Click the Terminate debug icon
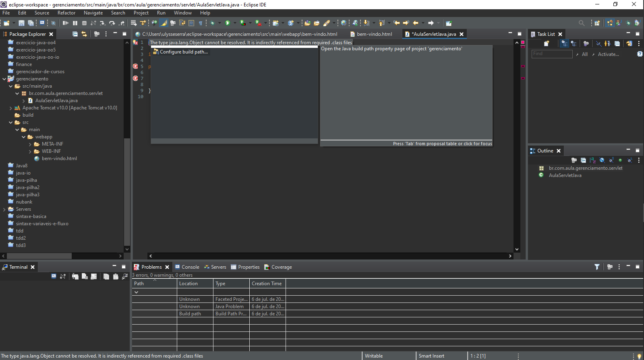 click(84, 23)
